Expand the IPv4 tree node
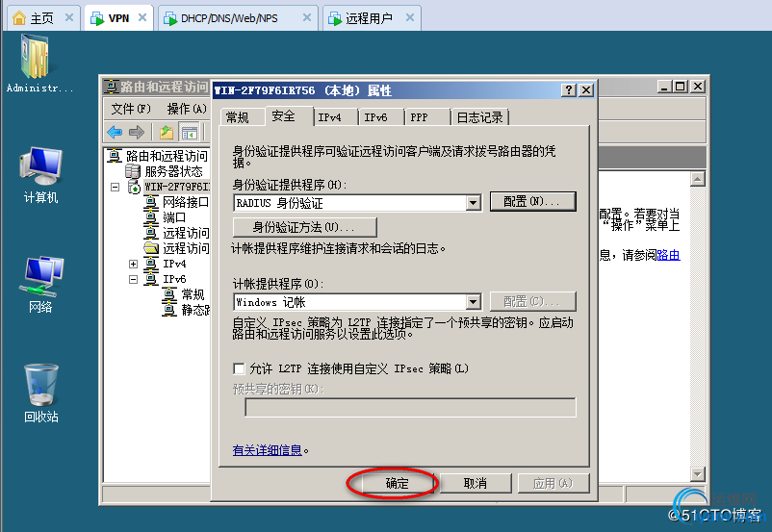772x532 pixels. coord(133,264)
